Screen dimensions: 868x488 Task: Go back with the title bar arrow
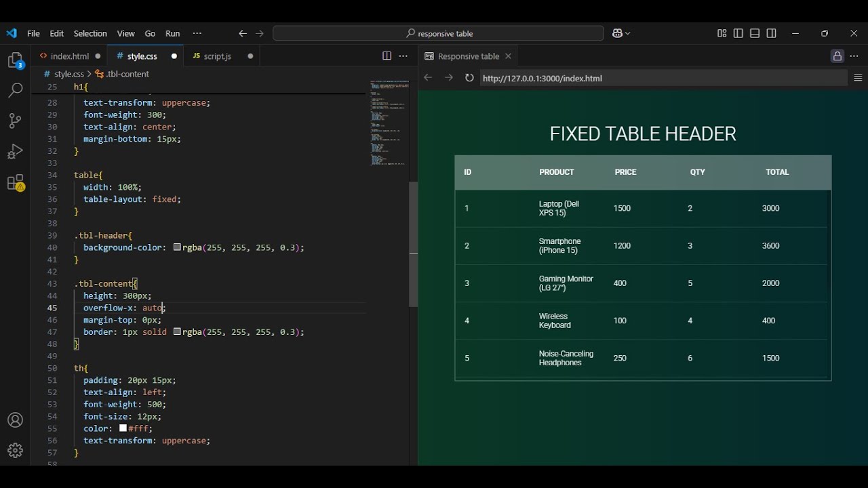(x=243, y=33)
